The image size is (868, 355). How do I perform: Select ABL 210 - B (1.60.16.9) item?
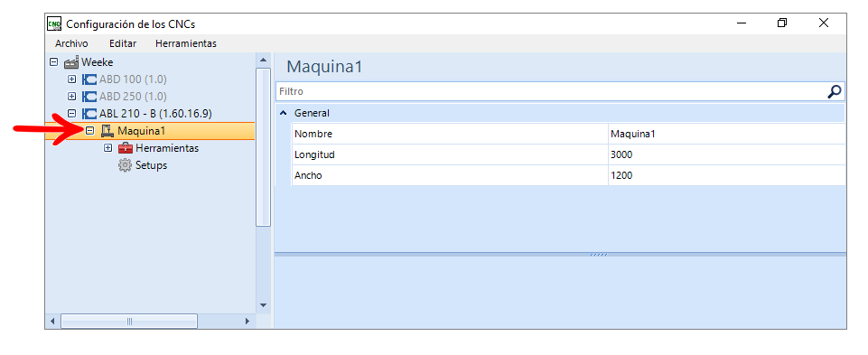pyautogui.click(x=155, y=114)
